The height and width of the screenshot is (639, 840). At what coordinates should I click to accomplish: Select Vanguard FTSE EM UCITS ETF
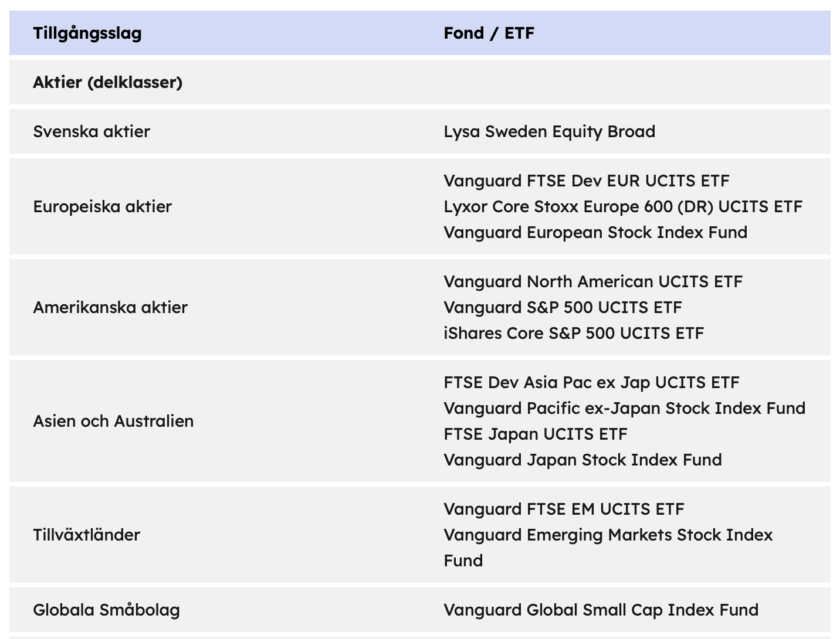tap(564, 509)
